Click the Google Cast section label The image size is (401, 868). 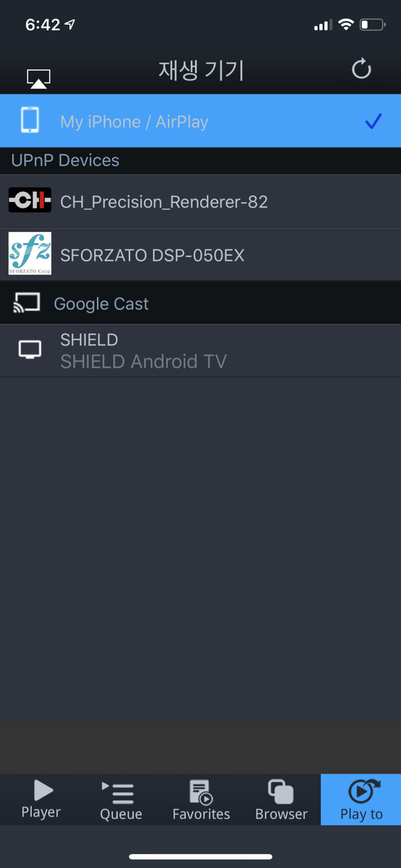(101, 304)
